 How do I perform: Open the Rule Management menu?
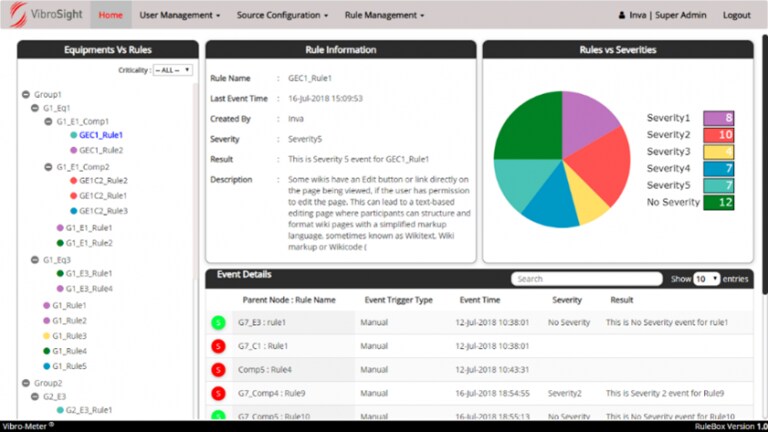coord(384,15)
